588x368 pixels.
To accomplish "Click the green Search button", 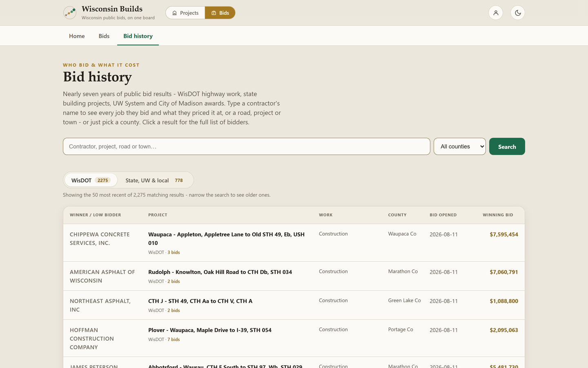I will coord(507,146).
